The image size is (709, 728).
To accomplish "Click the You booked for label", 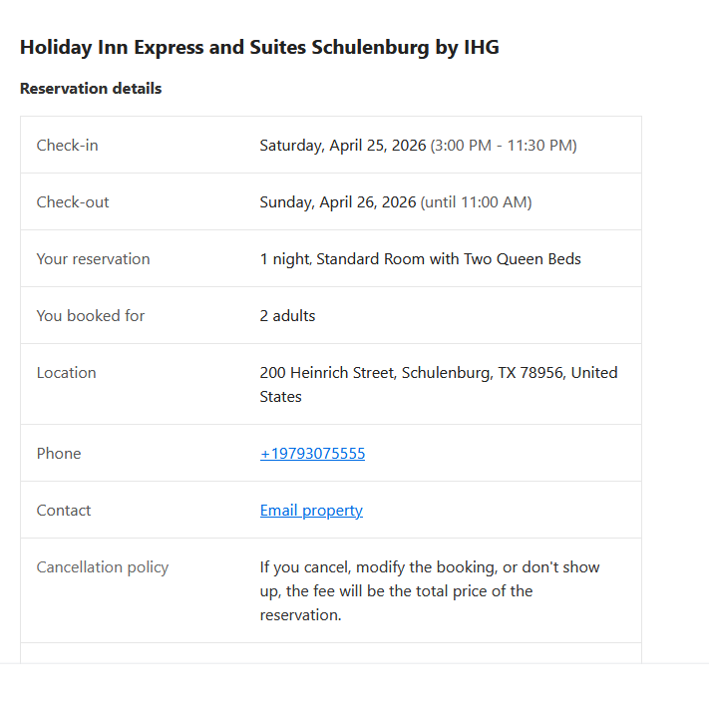I will (x=91, y=316).
